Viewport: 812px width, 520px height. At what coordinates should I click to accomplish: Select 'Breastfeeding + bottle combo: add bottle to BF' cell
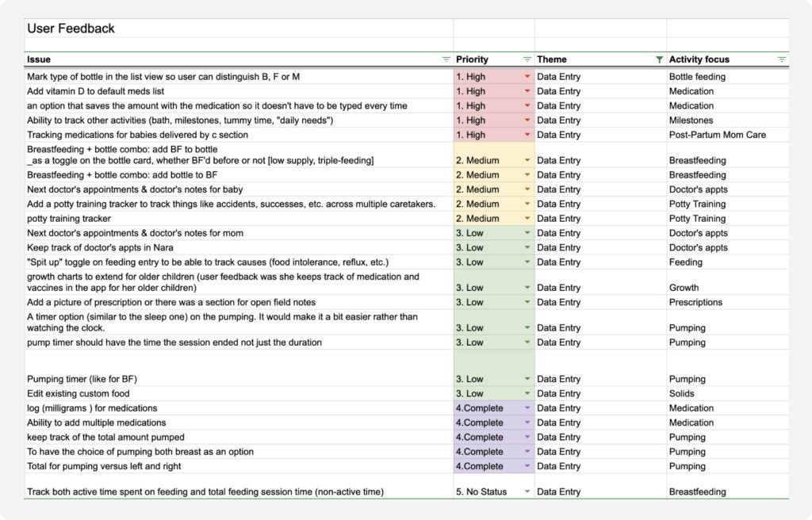coord(239,175)
